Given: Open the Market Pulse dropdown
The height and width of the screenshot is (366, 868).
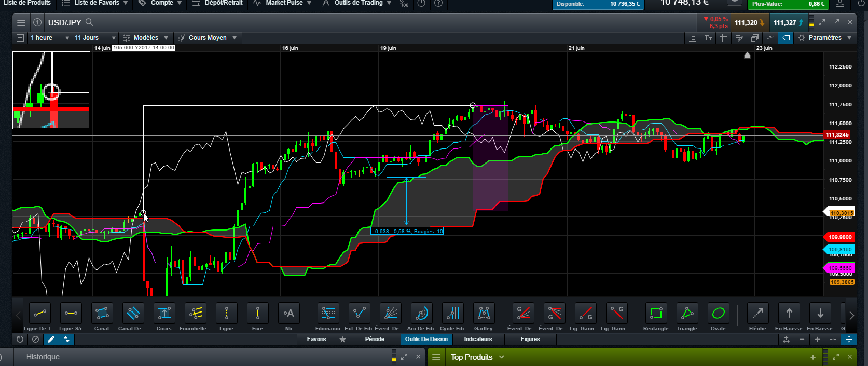Looking at the screenshot, I should pyautogui.click(x=282, y=3).
